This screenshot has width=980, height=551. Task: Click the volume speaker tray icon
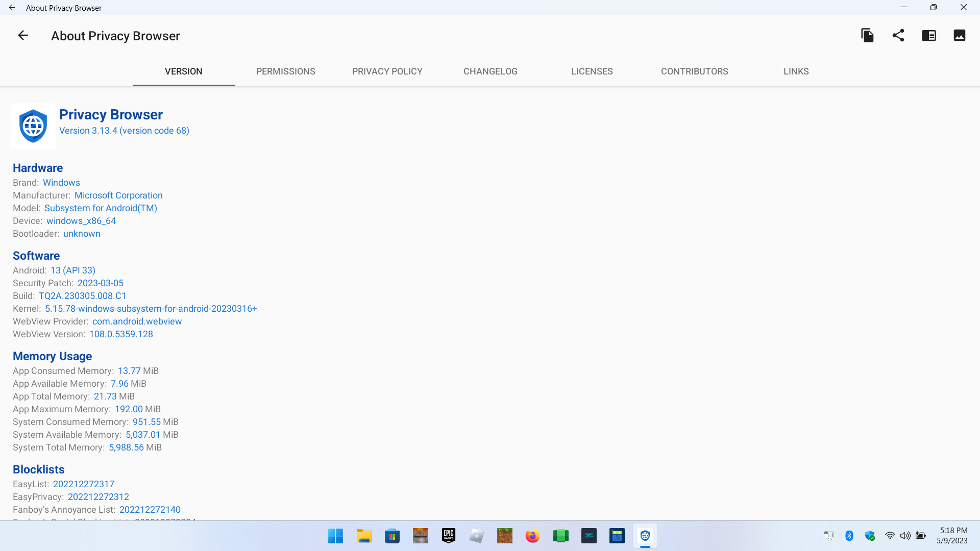pyautogui.click(x=905, y=536)
